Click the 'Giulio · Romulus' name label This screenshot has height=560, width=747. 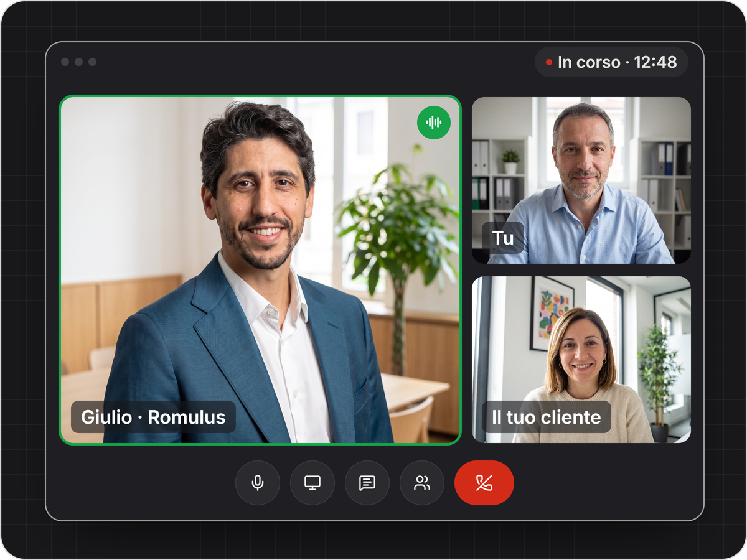point(153,417)
